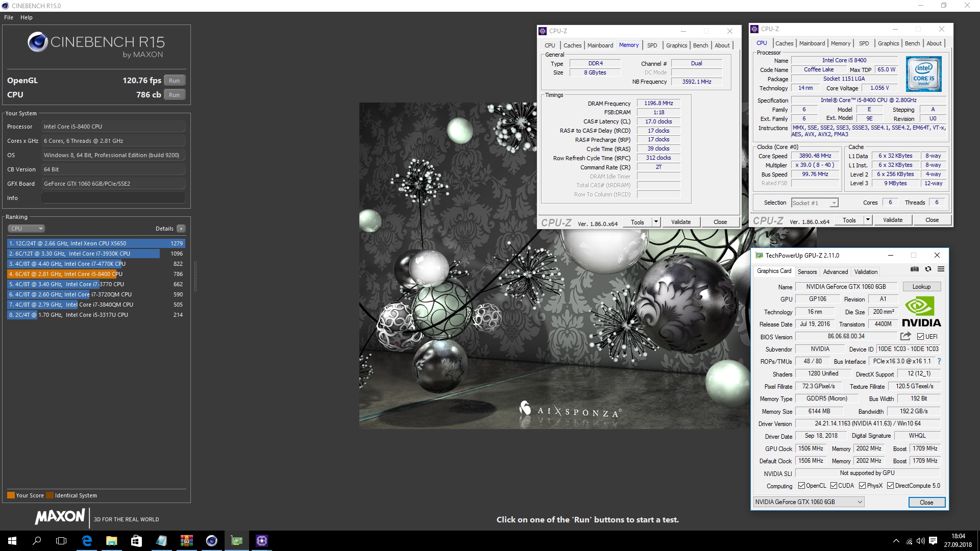This screenshot has width=980, height=551.
Task: Click the empty Info field in Cinebench
Action: 113,198
